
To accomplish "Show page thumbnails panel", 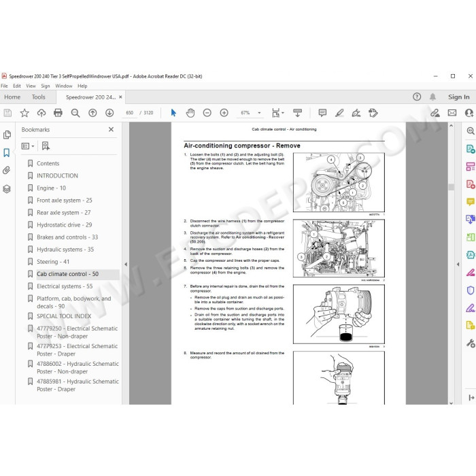I will click(x=7, y=135).
